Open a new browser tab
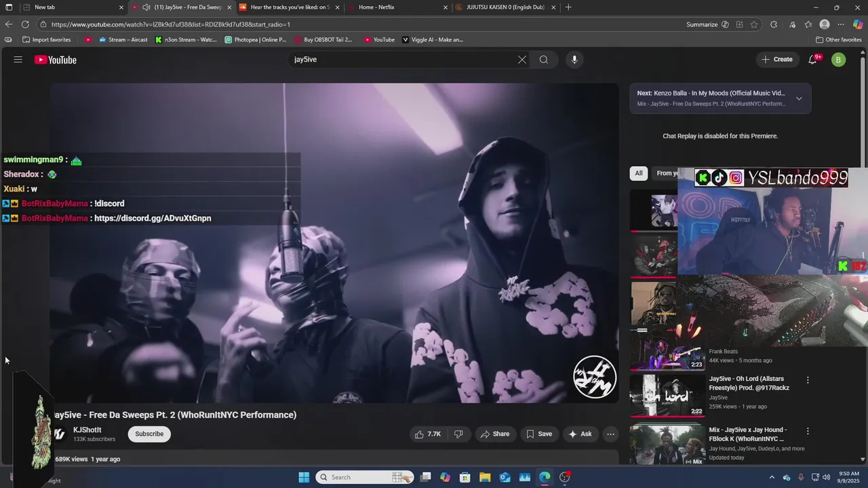Image resolution: width=868 pixels, height=488 pixels. tap(568, 7)
